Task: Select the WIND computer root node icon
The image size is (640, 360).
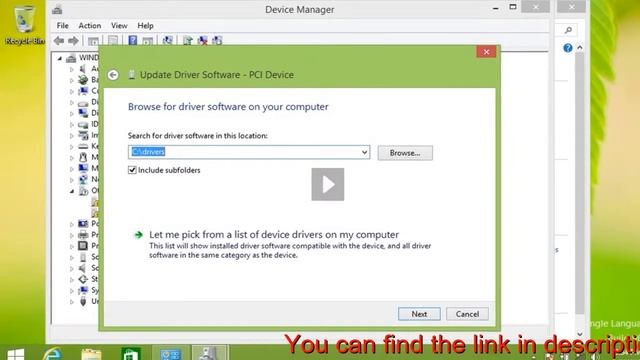Action: point(71,58)
